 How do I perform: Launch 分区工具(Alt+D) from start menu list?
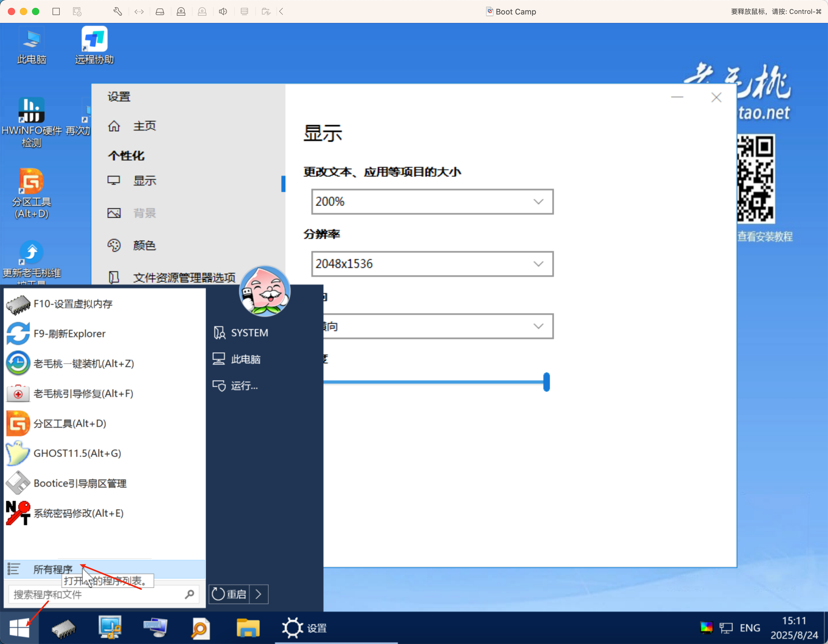pos(104,423)
